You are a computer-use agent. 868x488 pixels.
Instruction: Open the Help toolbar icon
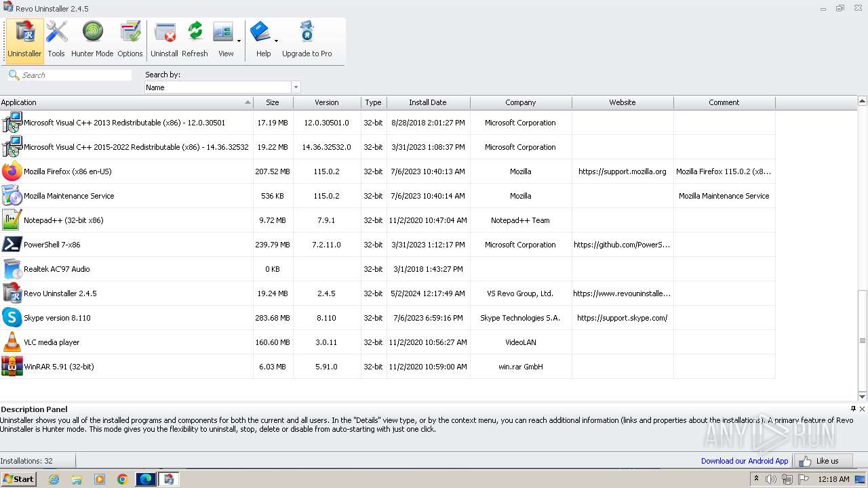[261, 41]
